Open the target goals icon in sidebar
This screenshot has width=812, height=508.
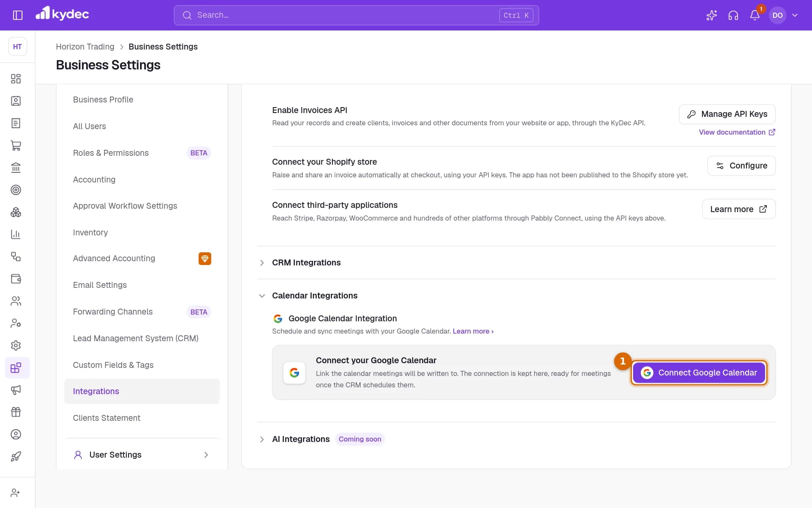point(16,190)
